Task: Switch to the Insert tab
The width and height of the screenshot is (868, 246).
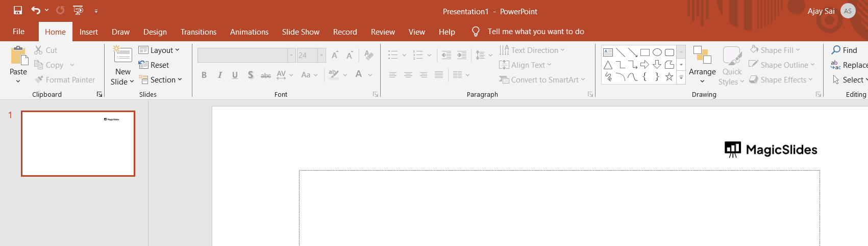Action: 89,32
